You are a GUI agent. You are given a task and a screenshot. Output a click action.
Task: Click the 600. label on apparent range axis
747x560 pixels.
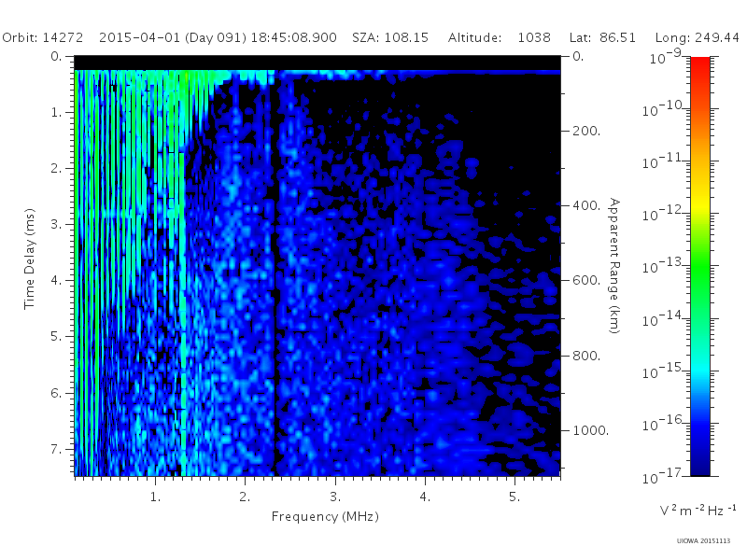pos(586,280)
